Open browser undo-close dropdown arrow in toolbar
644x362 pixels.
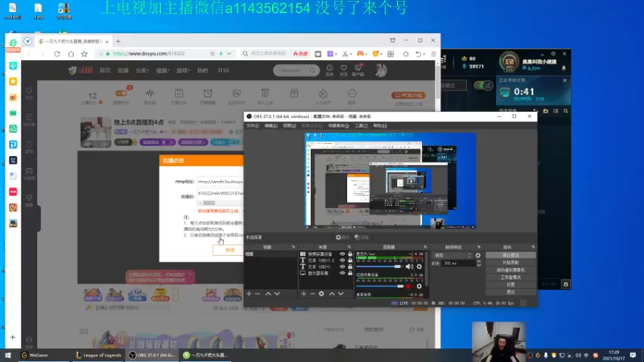(x=424, y=54)
